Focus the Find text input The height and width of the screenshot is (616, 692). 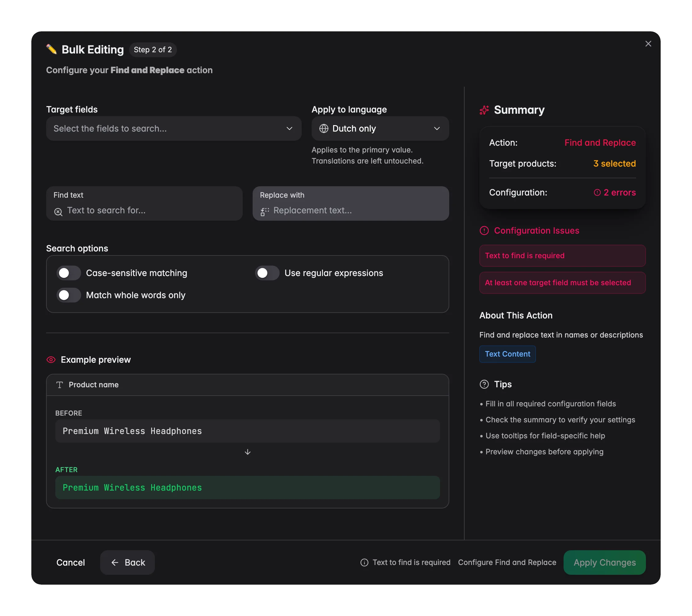(x=144, y=203)
